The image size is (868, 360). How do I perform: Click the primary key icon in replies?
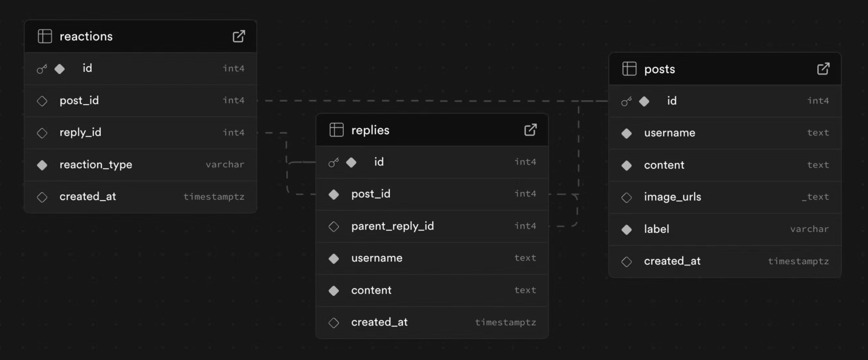333,163
